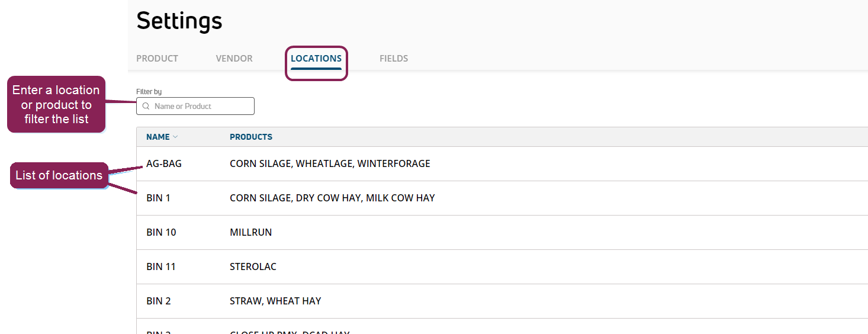Screen dimensions: 868x334
Task: Select the LOCATIONS tab
Action: [x=316, y=59]
